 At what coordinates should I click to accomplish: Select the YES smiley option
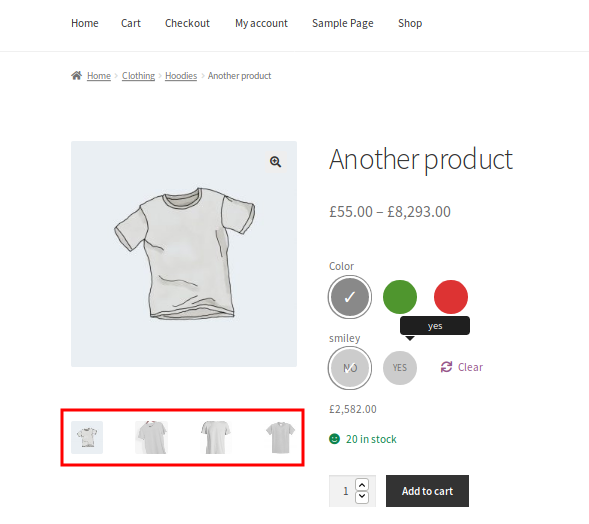[x=400, y=368]
